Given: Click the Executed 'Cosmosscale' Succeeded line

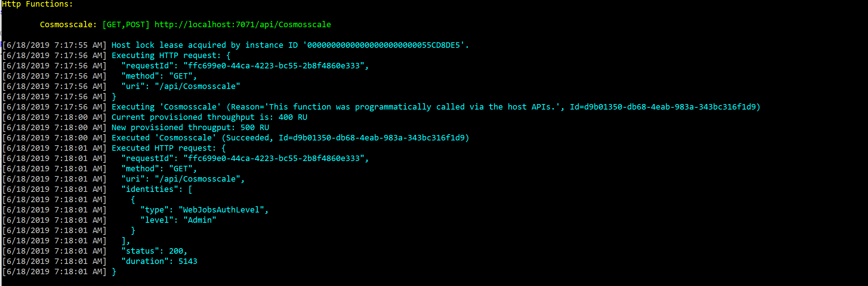Looking at the screenshot, I should coord(290,138).
